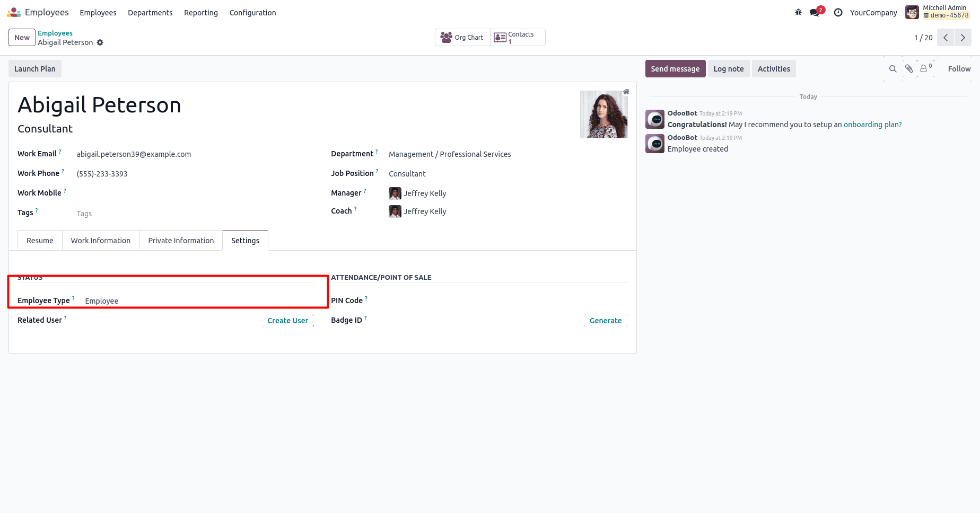Screen dimensions: 980x513
Task: Click the gear icon beside Abigail Peterson
Action: (100, 42)
